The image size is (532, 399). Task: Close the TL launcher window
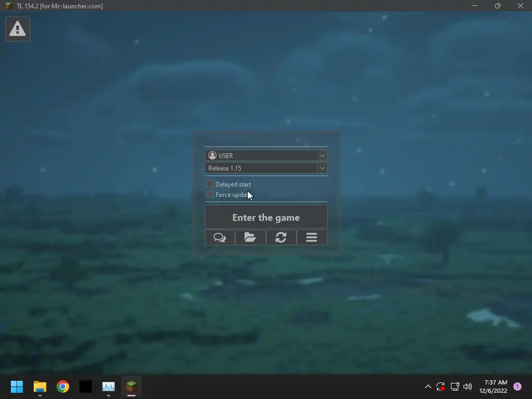click(521, 6)
